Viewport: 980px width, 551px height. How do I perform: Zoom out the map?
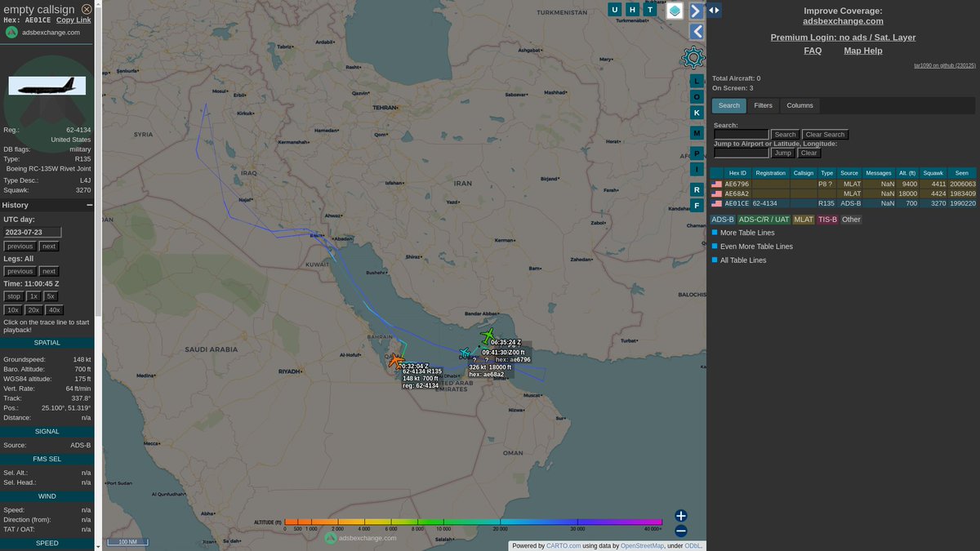click(x=681, y=531)
